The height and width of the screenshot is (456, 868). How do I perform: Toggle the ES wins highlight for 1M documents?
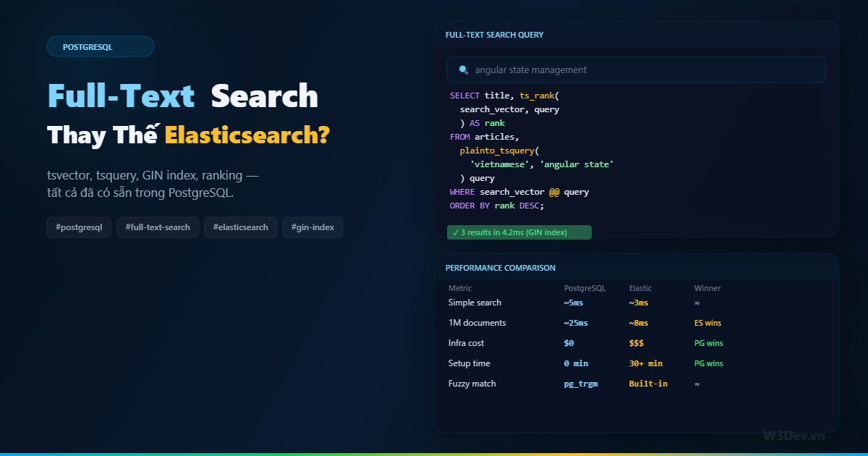[707, 323]
